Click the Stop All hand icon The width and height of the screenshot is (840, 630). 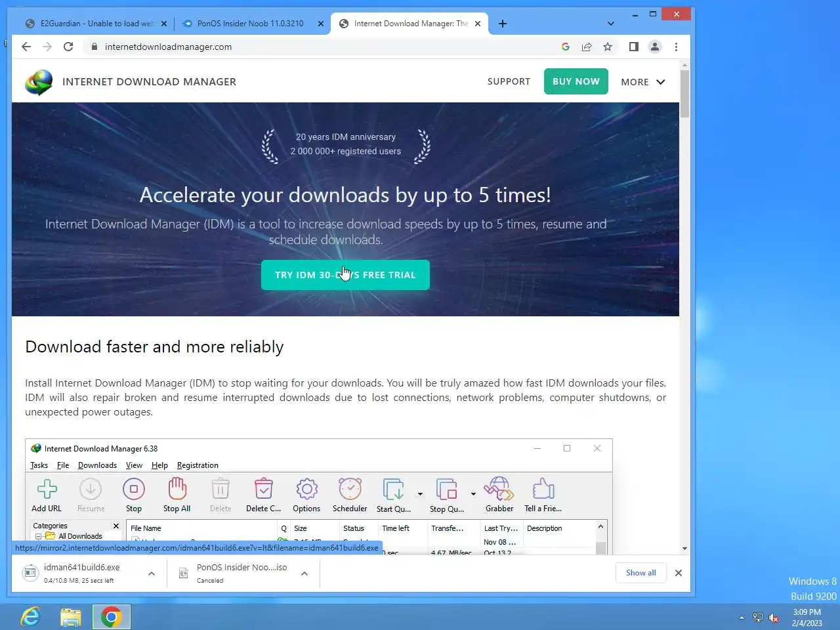click(177, 489)
